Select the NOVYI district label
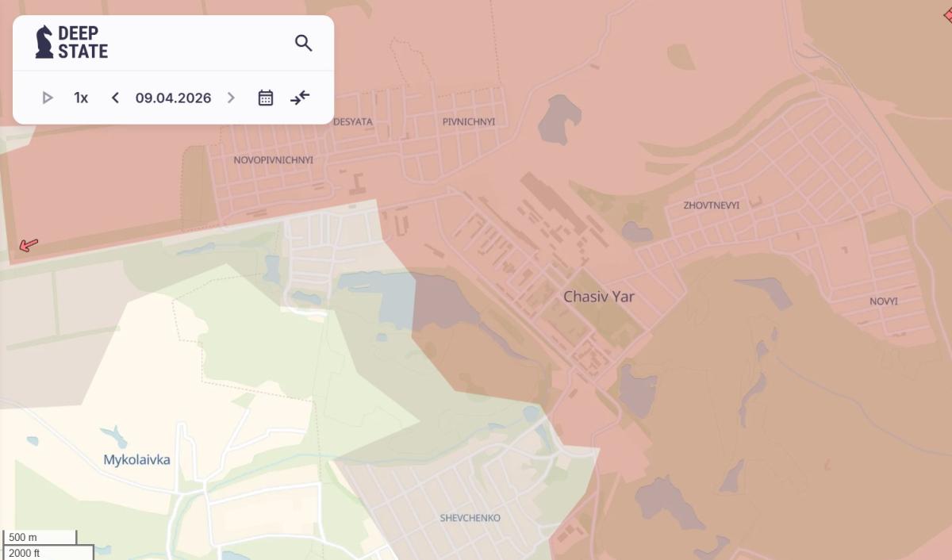Viewport: 952px width, 560px height. (884, 301)
